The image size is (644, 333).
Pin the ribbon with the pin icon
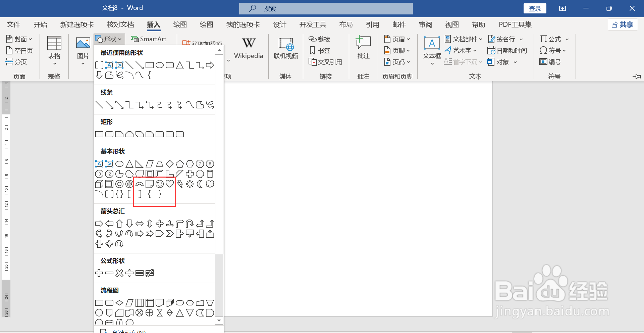click(x=636, y=77)
